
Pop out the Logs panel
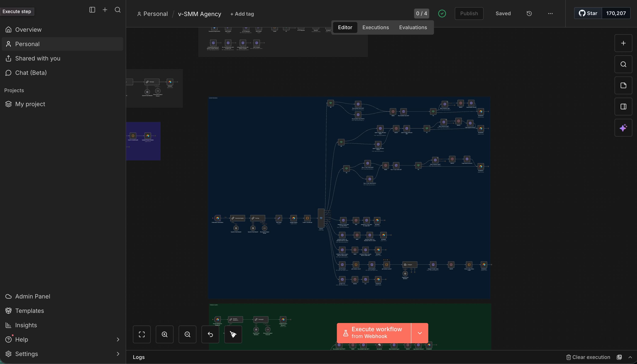(x=619, y=357)
